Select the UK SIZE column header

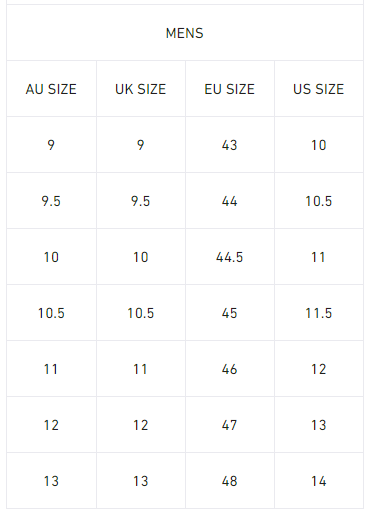pyautogui.click(x=140, y=89)
